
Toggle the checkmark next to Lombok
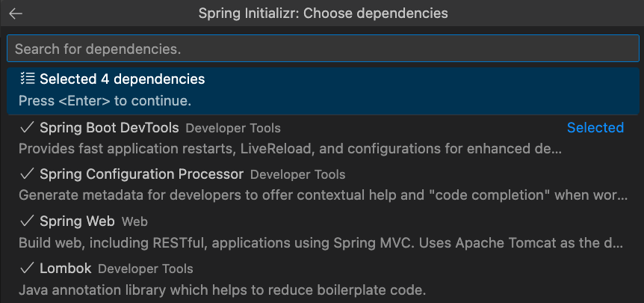(x=27, y=268)
